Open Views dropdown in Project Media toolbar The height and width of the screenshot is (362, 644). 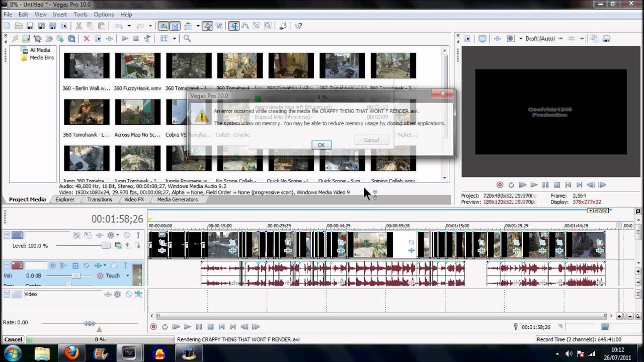click(175, 38)
